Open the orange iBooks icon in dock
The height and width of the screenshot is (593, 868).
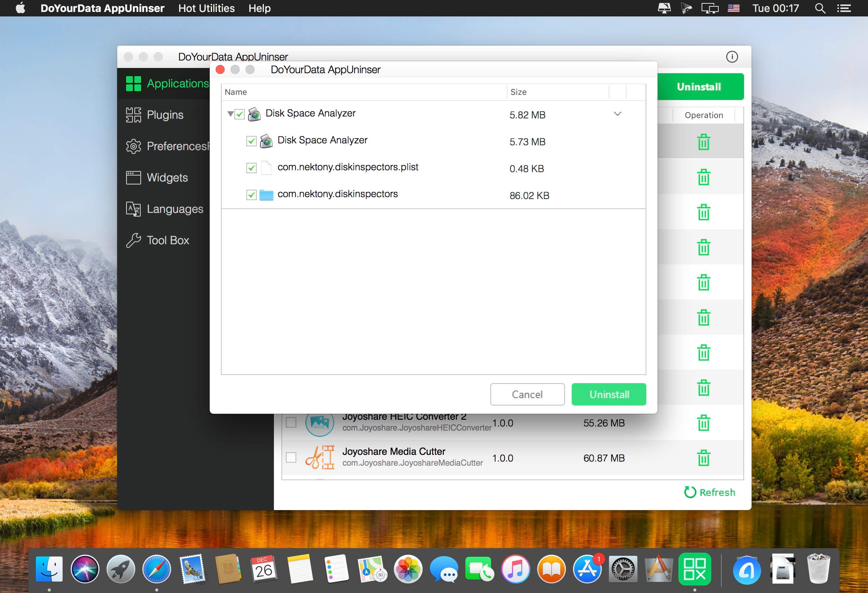click(x=551, y=569)
